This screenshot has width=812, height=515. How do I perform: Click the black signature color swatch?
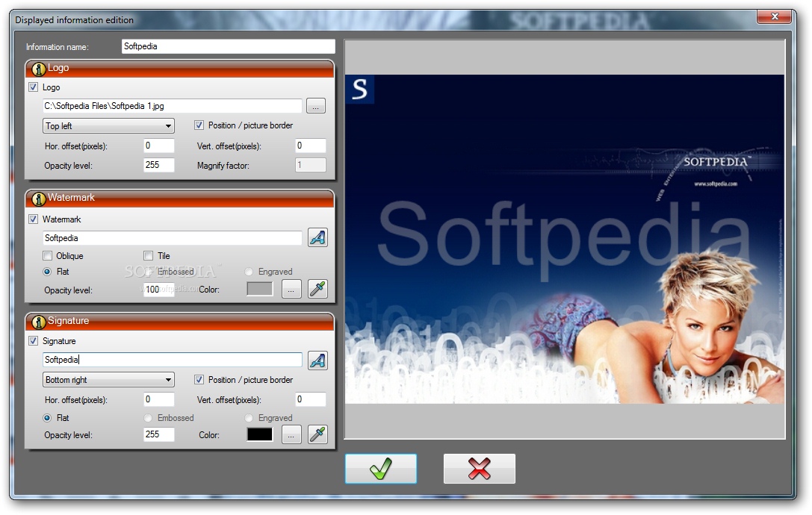[260, 434]
